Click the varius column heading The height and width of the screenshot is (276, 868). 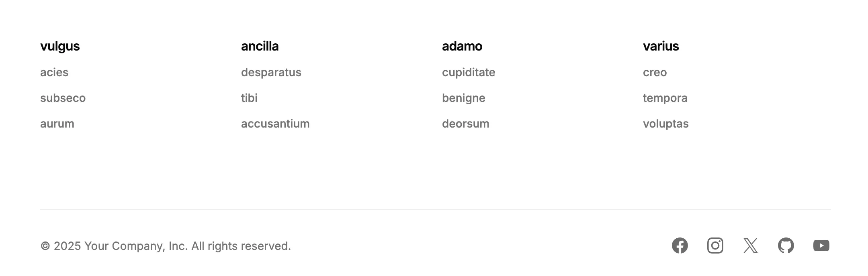click(661, 47)
